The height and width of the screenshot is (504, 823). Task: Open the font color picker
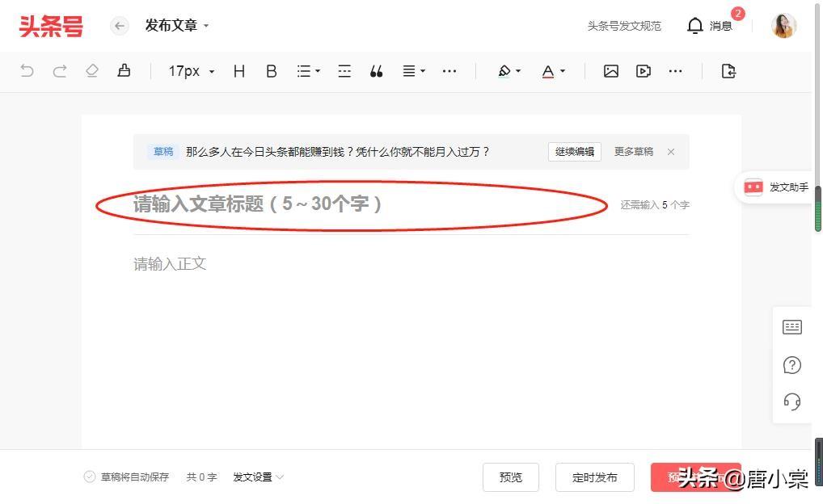(553, 71)
